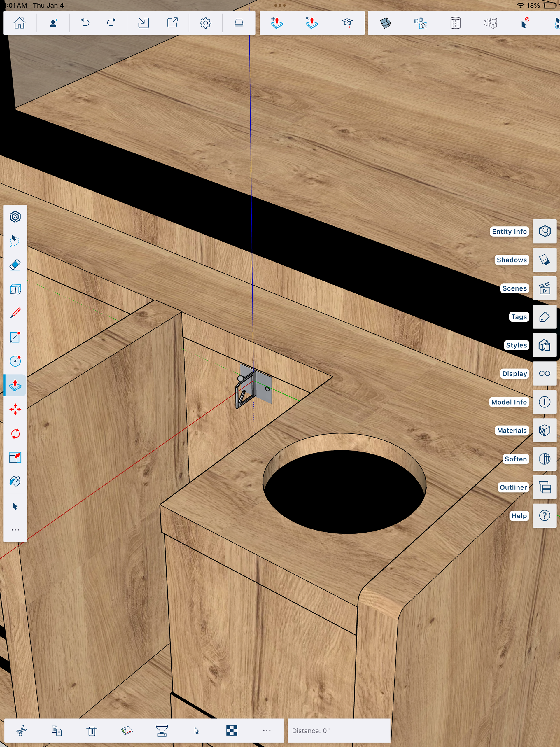Expand the three-dot multitasking menu at top
The image size is (560, 747).
[x=280, y=6]
